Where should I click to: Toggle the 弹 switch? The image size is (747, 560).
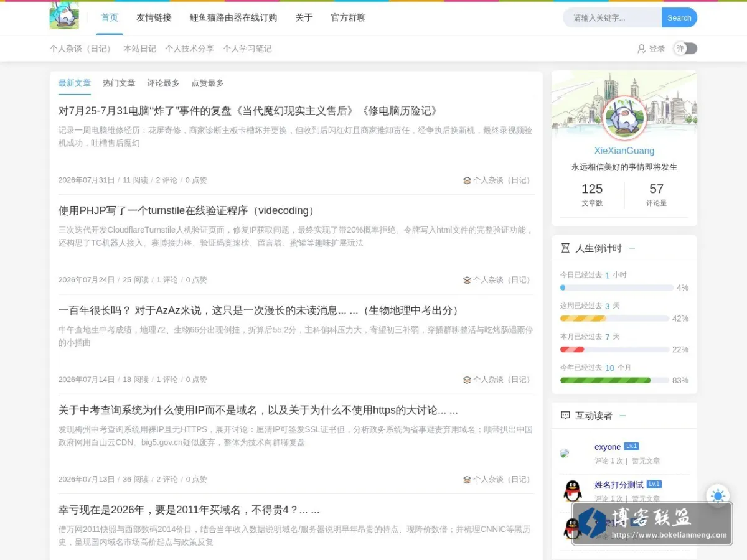click(x=685, y=49)
